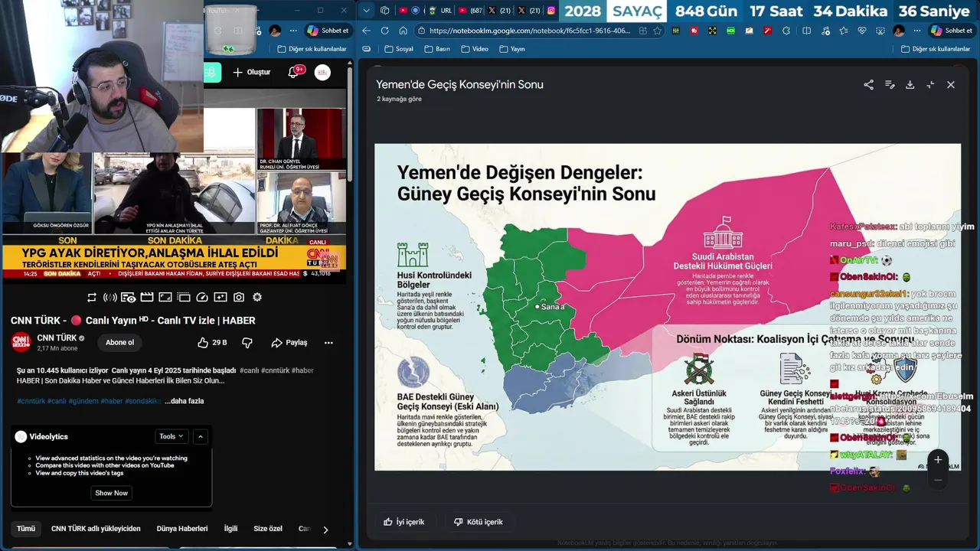
Task: Open the Basın bookmarks folder
Action: [x=436, y=49]
